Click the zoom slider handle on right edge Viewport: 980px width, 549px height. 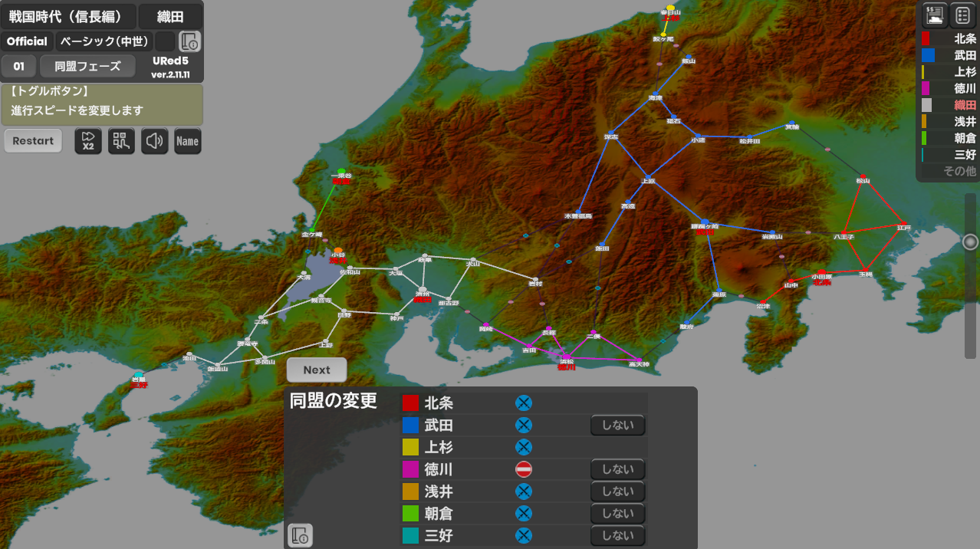970,242
